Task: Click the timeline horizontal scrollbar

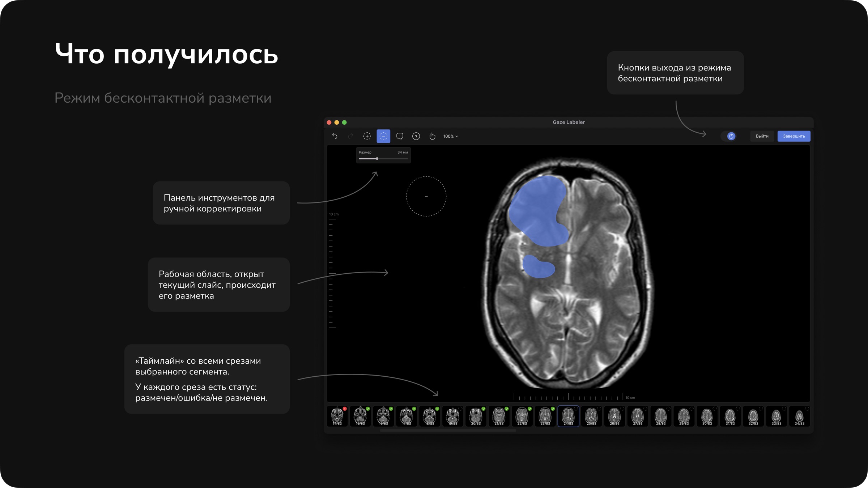Action: pos(448,431)
